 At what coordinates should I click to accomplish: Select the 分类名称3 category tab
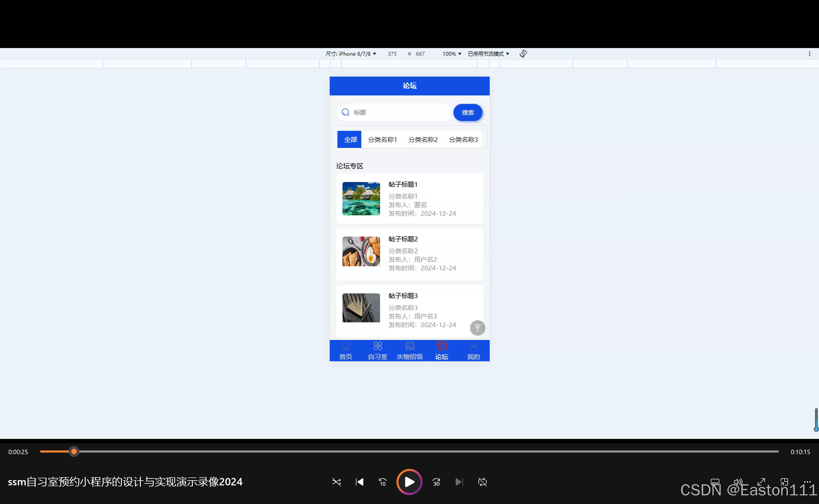pos(463,139)
